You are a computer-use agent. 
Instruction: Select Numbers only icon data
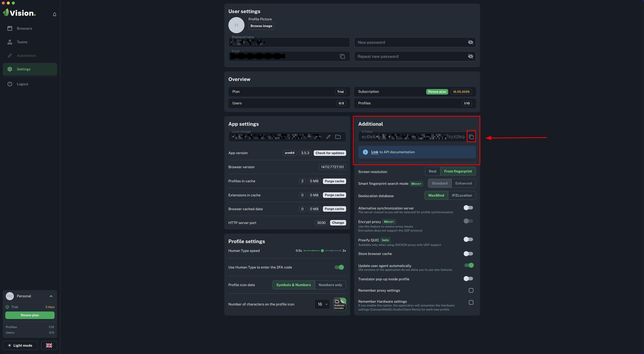[330, 285]
